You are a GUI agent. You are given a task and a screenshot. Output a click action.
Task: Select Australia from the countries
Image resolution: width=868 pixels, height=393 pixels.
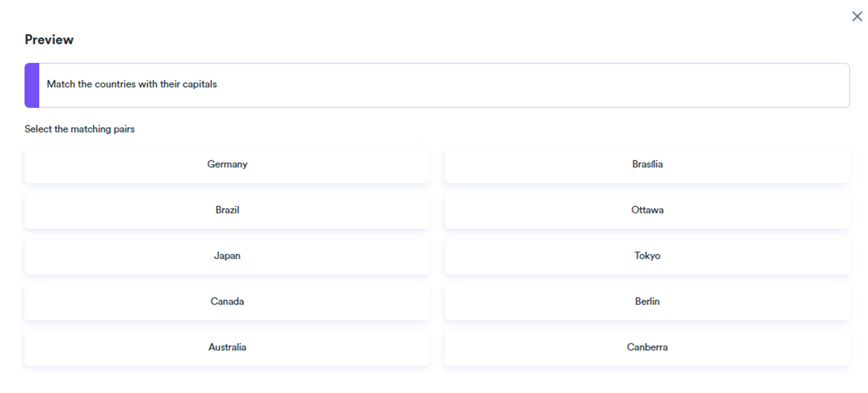[x=227, y=347]
